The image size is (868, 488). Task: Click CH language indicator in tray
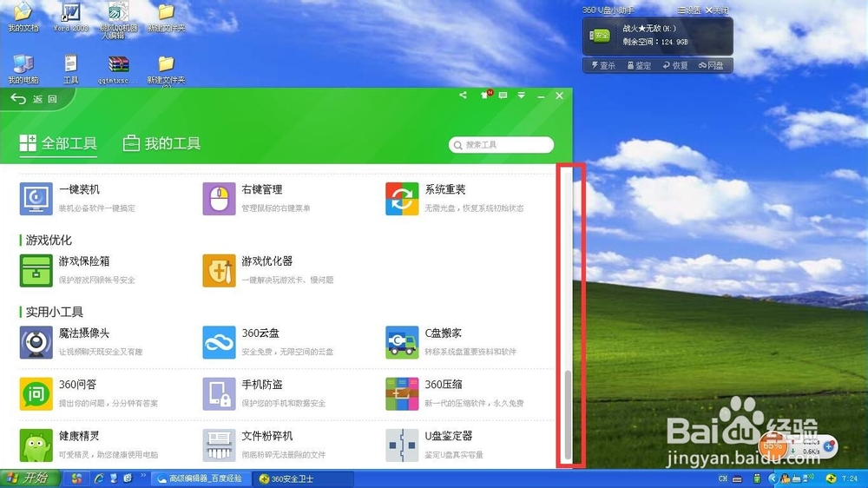coord(723,478)
